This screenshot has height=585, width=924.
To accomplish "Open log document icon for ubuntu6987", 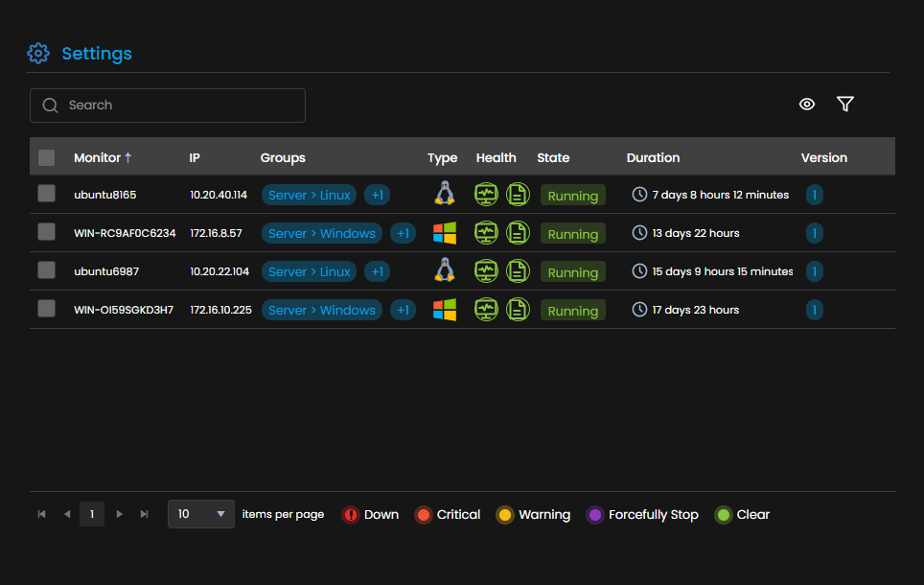I will point(518,271).
